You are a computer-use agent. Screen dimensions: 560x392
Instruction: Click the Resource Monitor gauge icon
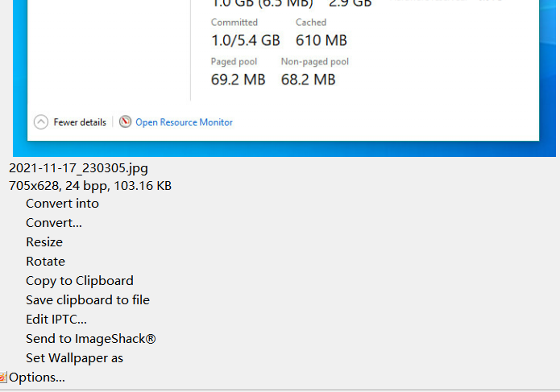[x=125, y=122]
